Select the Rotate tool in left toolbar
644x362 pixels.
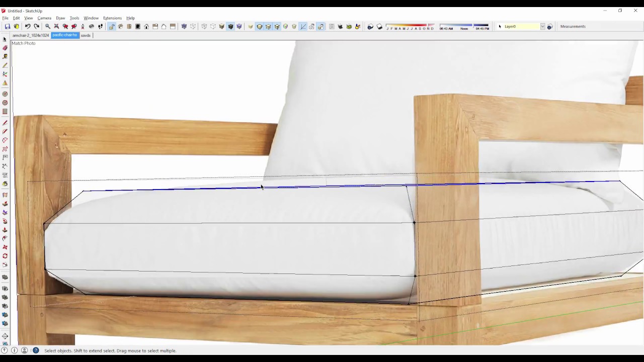5,256
